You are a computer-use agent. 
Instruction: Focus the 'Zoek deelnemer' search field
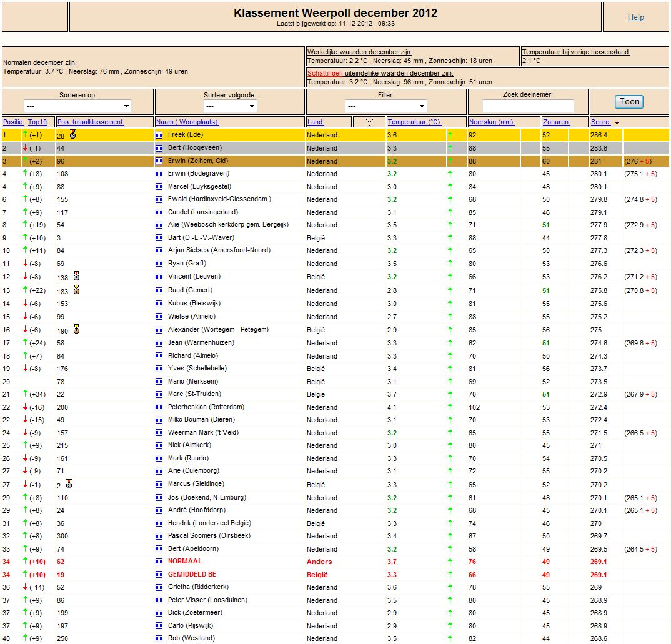[528, 106]
